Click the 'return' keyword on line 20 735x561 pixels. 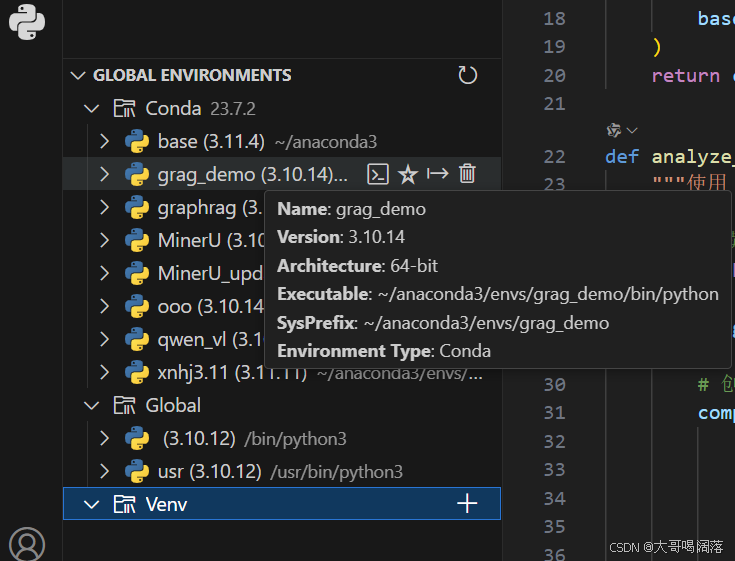[685, 75]
